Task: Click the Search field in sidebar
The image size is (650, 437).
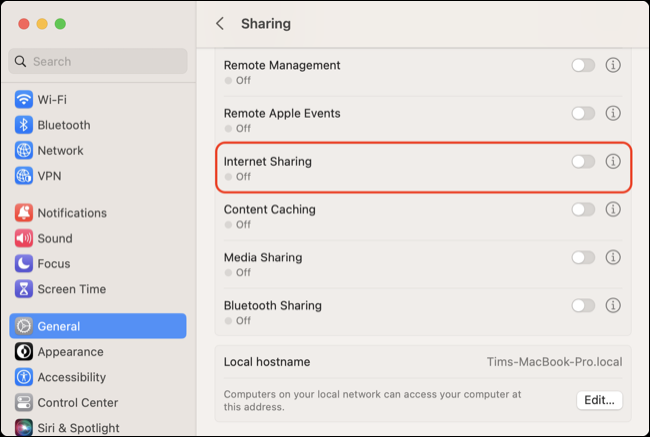Action: pos(98,61)
